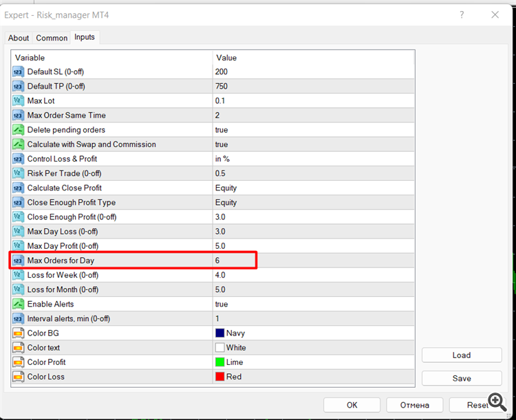516x420 pixels.
Task: Edit the Interval alerts value 1
Action: click(x=314, y=318)
